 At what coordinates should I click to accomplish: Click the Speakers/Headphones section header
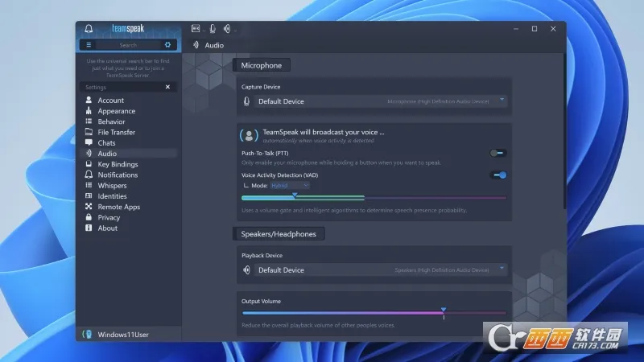(x=279, y=234)
